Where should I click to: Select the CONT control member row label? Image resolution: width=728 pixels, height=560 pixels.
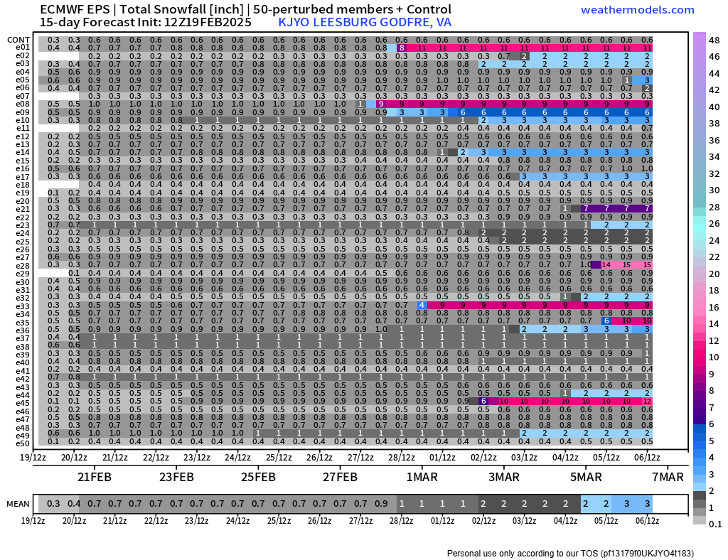(x=19, y=40)
